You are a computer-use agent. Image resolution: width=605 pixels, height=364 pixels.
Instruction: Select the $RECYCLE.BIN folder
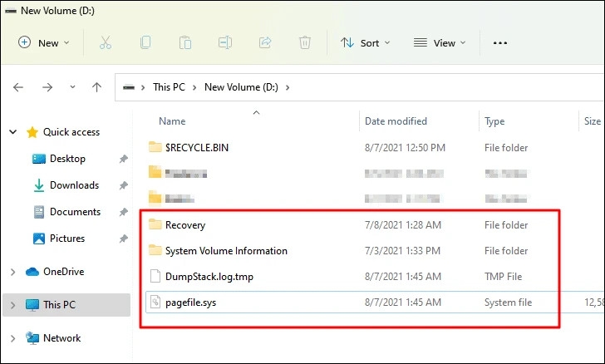197,147
